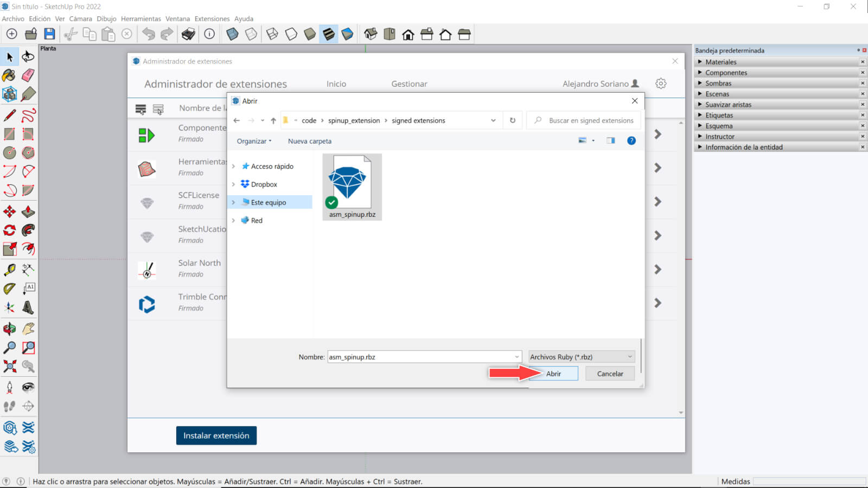This screenshot has height=488, width=868.
Task: Open Extension Manager settings gear
Action: point(661,84)
